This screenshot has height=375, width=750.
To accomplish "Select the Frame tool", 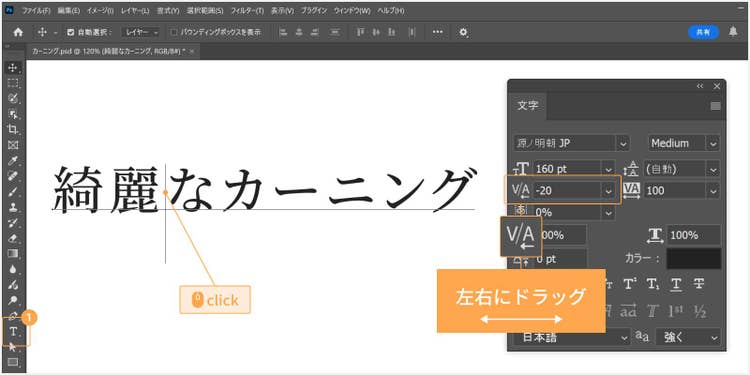I will coord(13,144).
